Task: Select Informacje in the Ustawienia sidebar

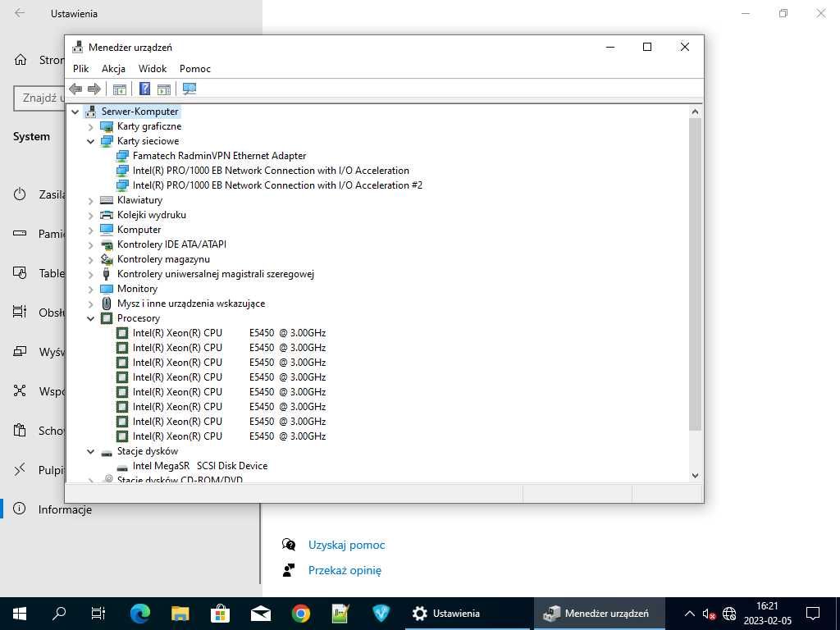Action: tap(65, 509)
